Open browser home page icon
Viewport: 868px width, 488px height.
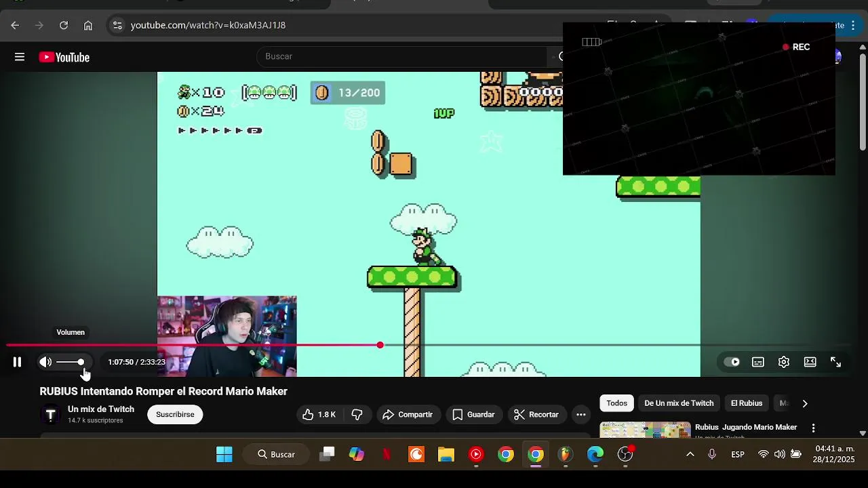pyautogui.click(x=88, y=25)
